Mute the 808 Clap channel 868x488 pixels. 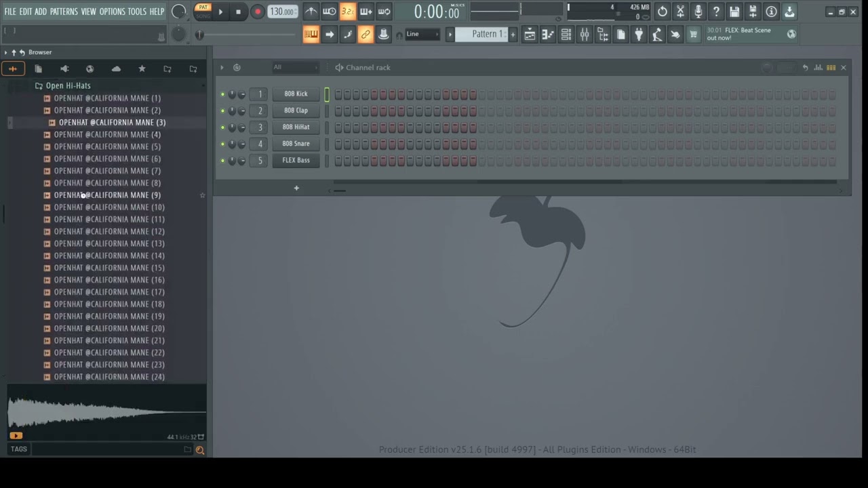tap(222, 110)
